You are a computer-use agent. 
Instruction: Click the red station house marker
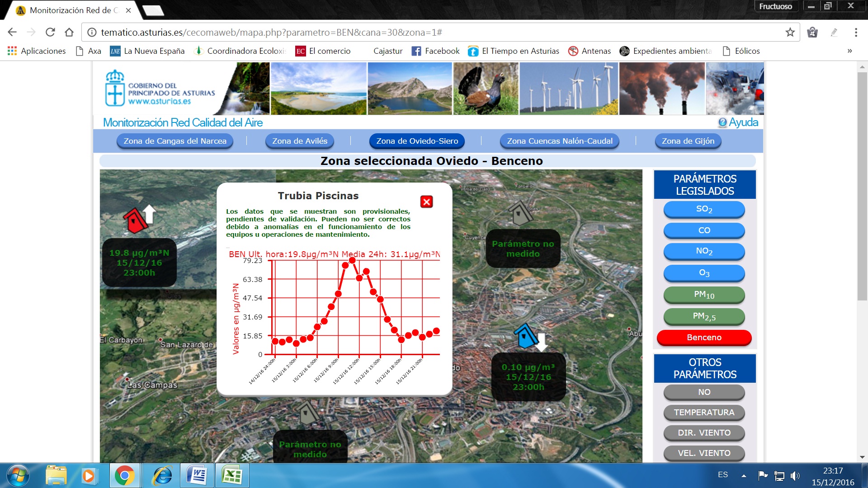135,221
